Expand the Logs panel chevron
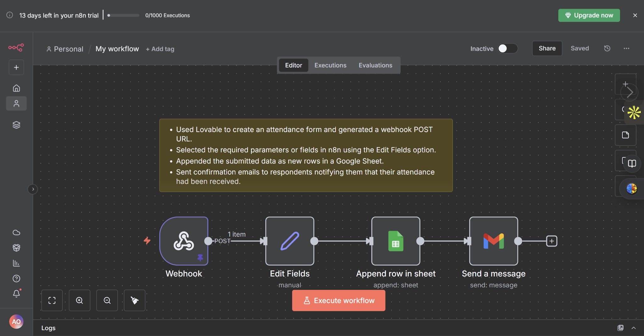644x336 pixels. [634, 328]
